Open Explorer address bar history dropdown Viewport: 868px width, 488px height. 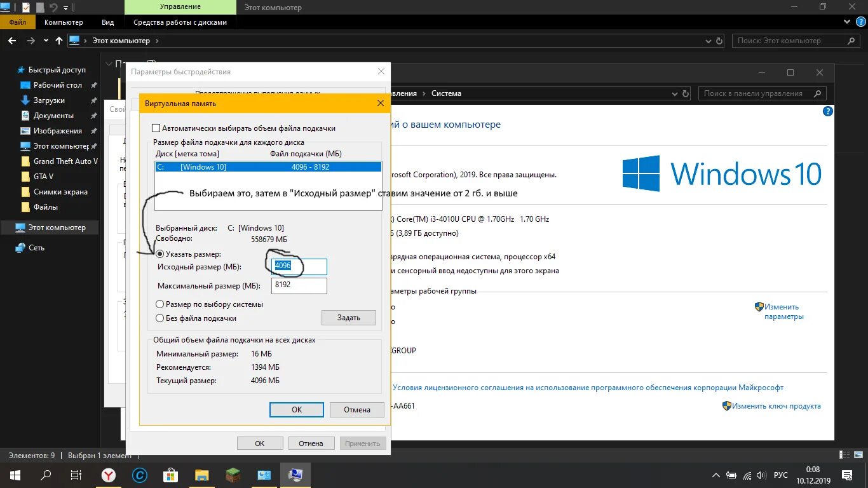709,41
